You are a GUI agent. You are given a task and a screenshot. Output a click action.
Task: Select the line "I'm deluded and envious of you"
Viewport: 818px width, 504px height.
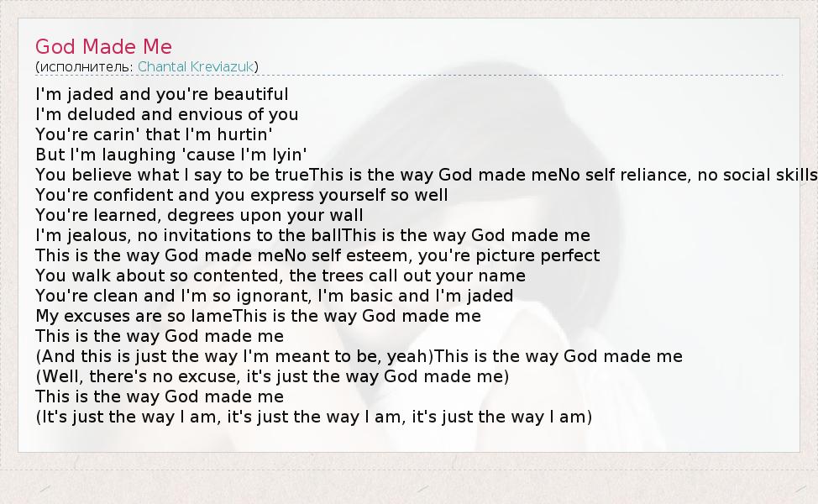click(167, 114)
